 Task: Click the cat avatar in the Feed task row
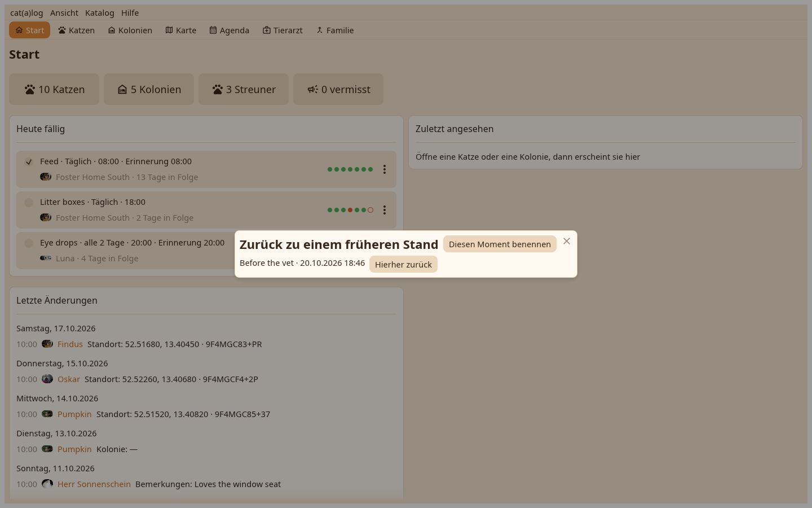point(46,177)
